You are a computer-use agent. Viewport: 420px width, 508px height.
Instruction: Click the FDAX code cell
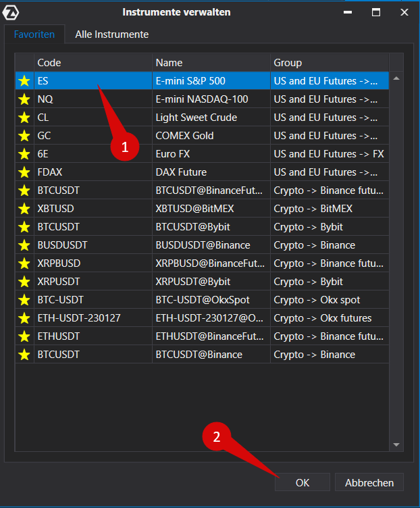(x=93, y=172)
